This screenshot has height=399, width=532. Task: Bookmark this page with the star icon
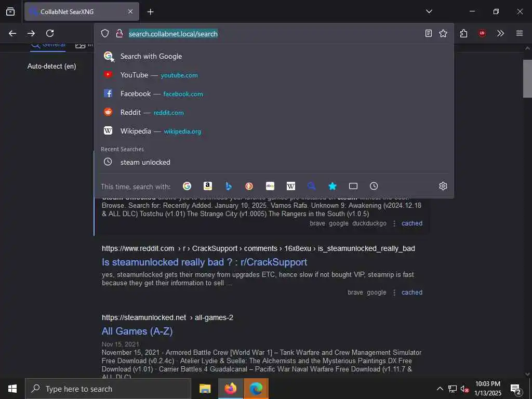click(x=443, y=33)
